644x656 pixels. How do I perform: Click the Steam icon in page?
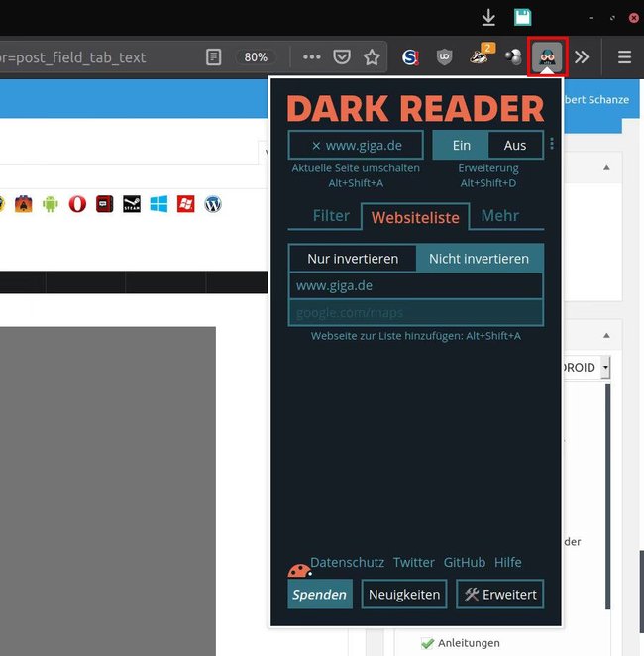point(132,204)
